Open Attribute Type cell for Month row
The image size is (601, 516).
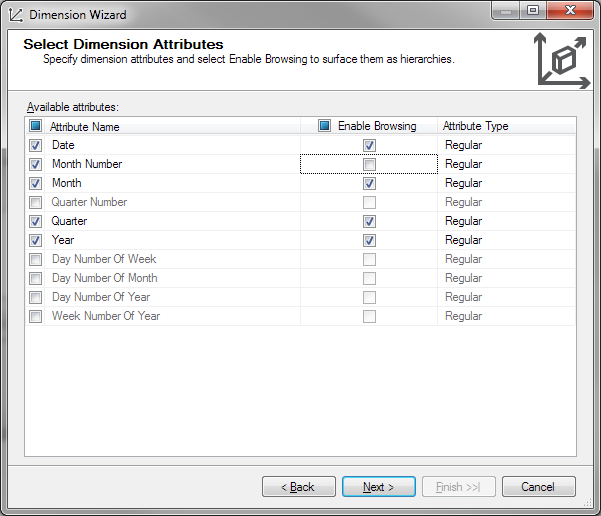point(505,184)
